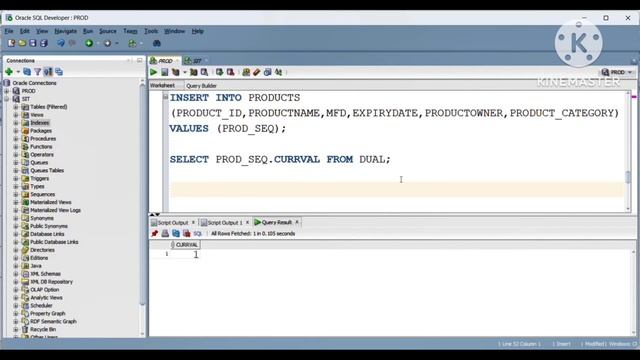
Task: Open the Forward navigation dropdown arrow
Action: tap(117, 43)
